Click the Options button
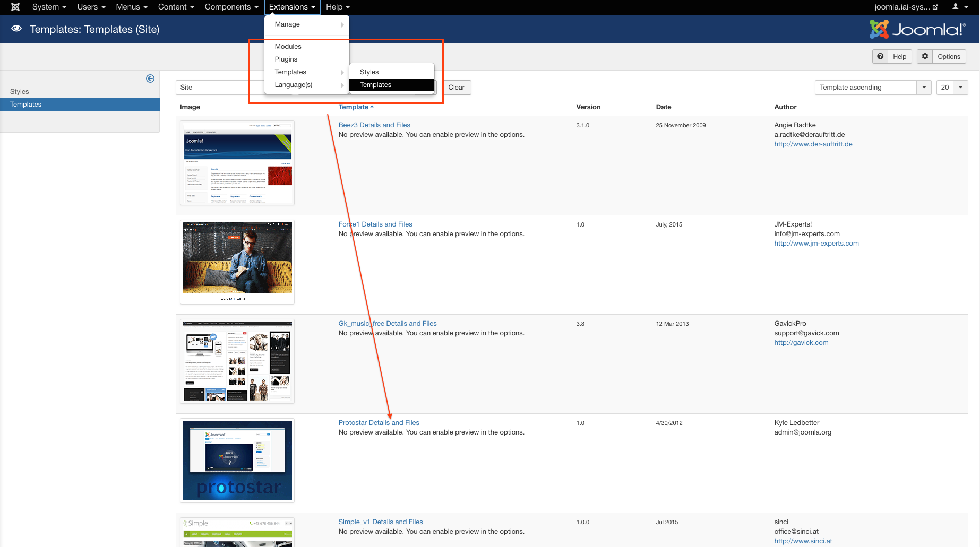The height and width of the screenshot is (547, 980). click(x=941, y=56)
